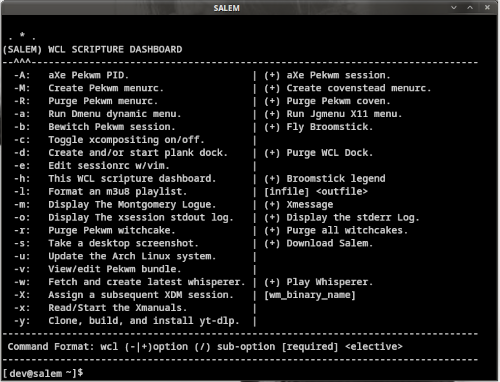Click '(+) Fly Broomstick.' text

click(x=318, y=127)
